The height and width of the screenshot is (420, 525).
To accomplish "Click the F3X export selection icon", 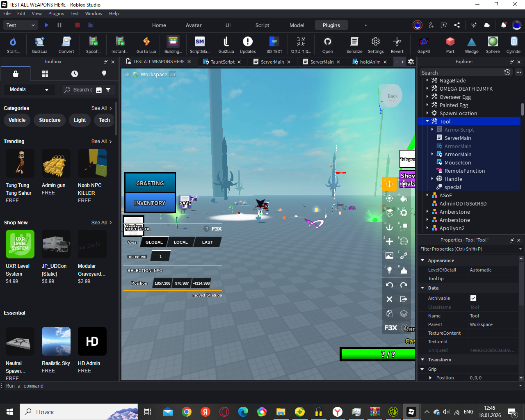I will pos(404,299).
